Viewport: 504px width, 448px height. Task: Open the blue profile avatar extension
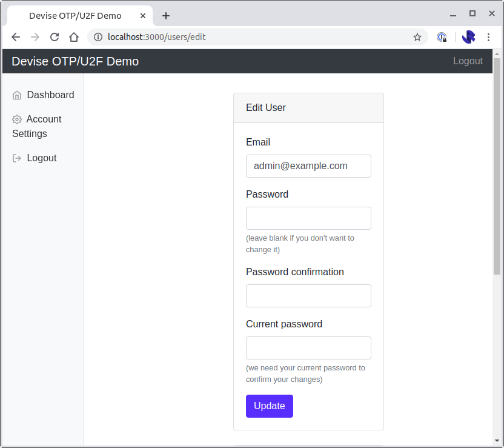coord(469,37)
